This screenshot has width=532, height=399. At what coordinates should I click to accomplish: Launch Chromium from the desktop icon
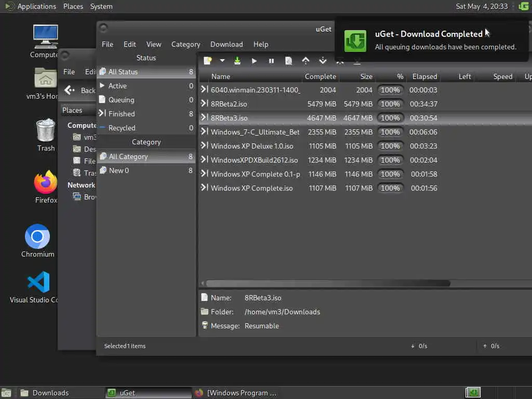pos(37,241)
